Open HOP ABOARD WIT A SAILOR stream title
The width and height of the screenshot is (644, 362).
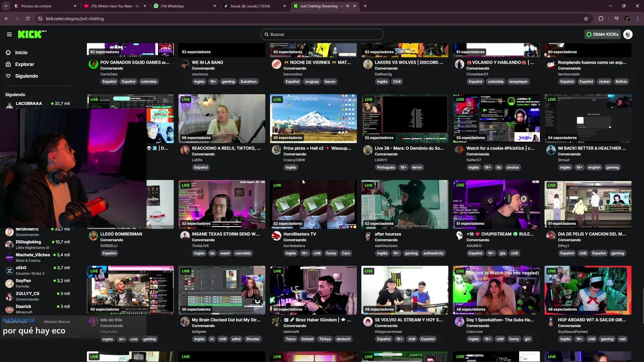[x=592, y=320]
